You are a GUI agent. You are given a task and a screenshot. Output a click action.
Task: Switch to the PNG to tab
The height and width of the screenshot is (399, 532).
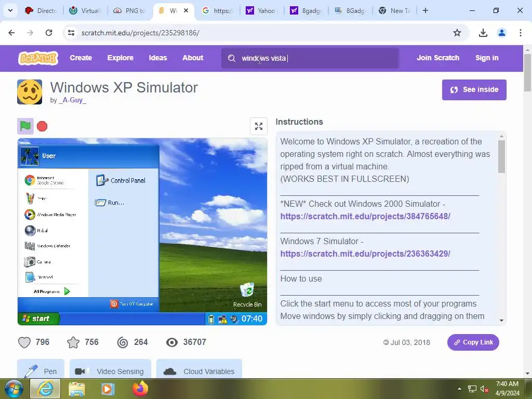click(x=129, y=11)
